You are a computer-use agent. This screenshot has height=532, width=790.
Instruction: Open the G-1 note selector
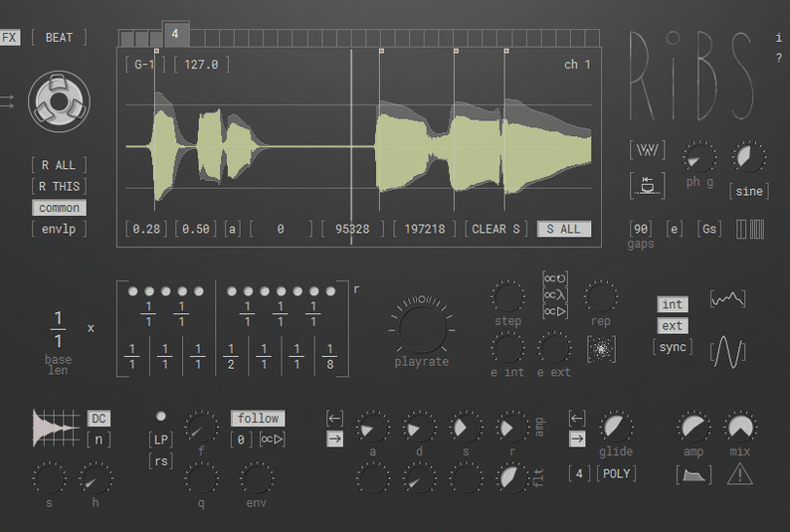click(x=144, y=65)
